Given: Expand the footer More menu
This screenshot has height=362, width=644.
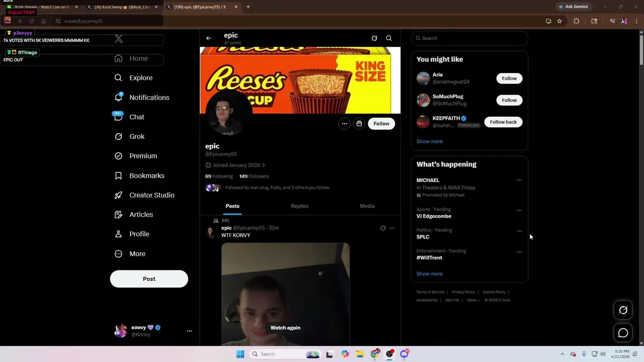Looking at the screenshot, I should (473, 300).
